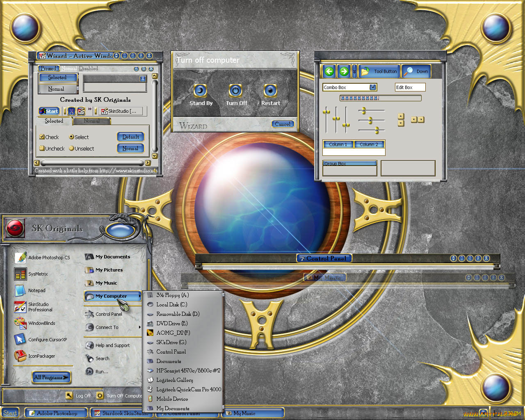Select Local Disk (C:) in submenu
Screen dimensions: 525x420
[171, 304]
